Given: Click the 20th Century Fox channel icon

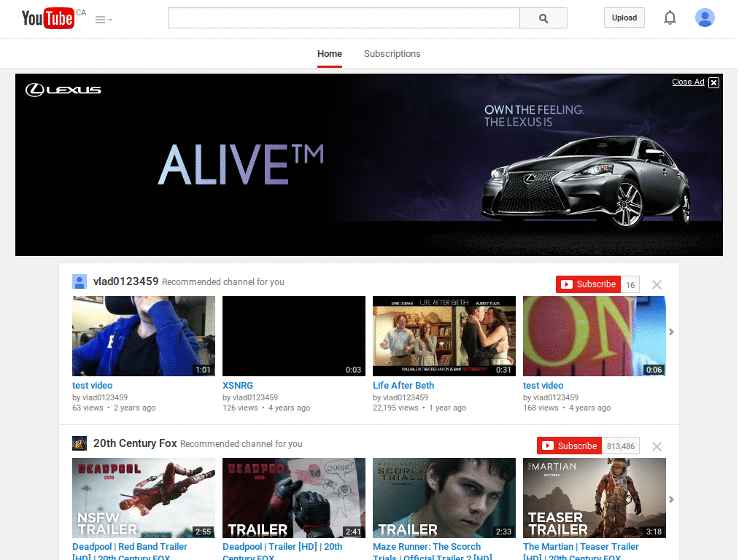Looking at the screenshot, I should tap(80, 443).
